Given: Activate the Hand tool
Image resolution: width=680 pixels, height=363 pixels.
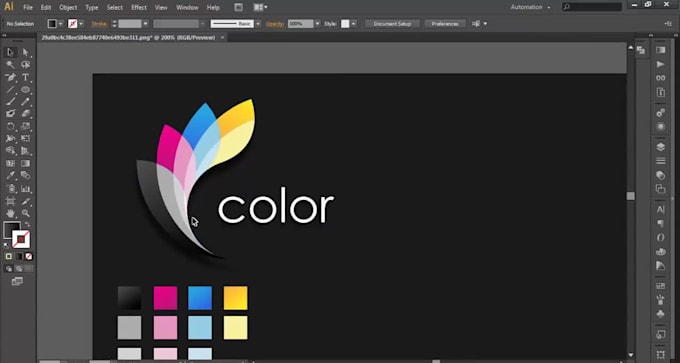Looking at the screenshot, I should tap(10, 213).
